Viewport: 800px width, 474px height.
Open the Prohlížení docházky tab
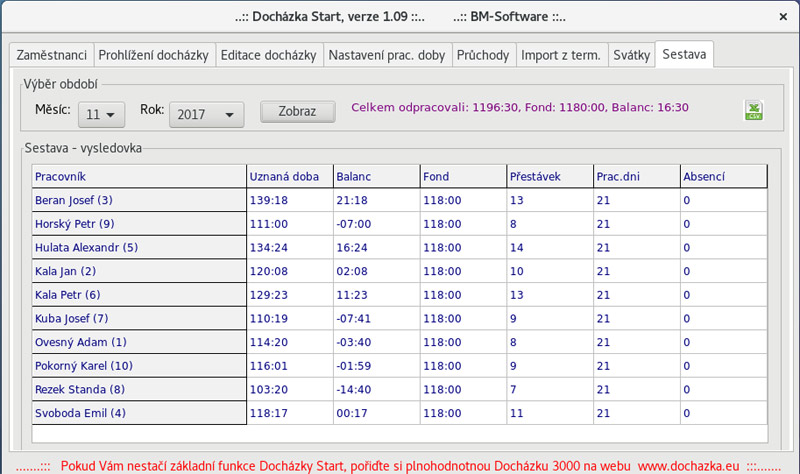pos(154,55)
